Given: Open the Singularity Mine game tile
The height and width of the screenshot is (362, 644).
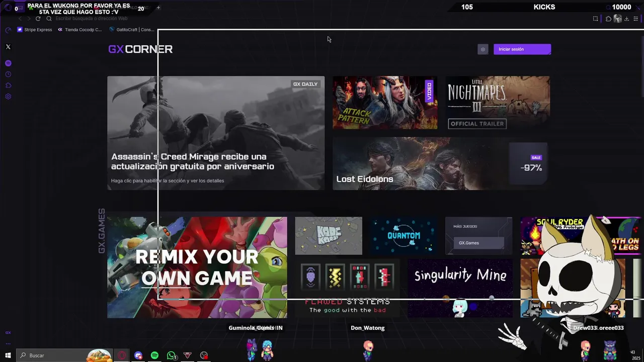Looking at the screenshot, I should tap(460, 289).
